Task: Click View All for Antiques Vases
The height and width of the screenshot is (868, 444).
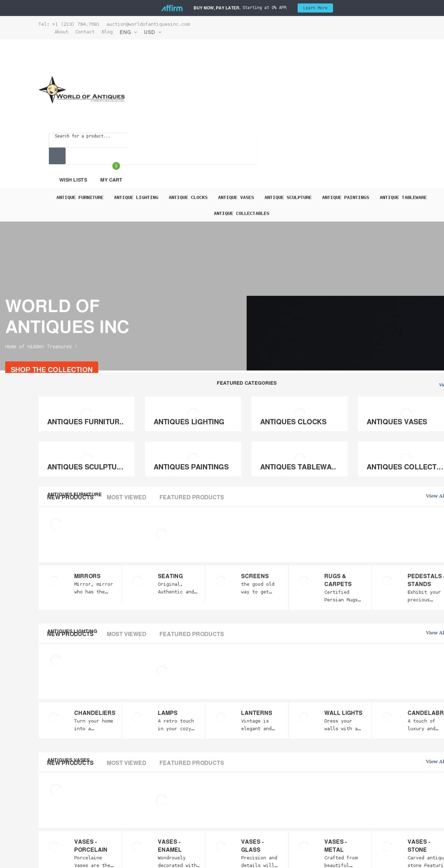Action: tap(435, 762)
